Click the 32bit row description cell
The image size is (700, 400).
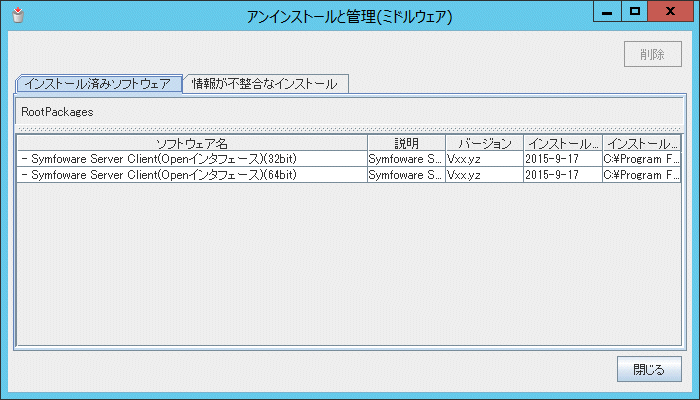coord(406,159)
